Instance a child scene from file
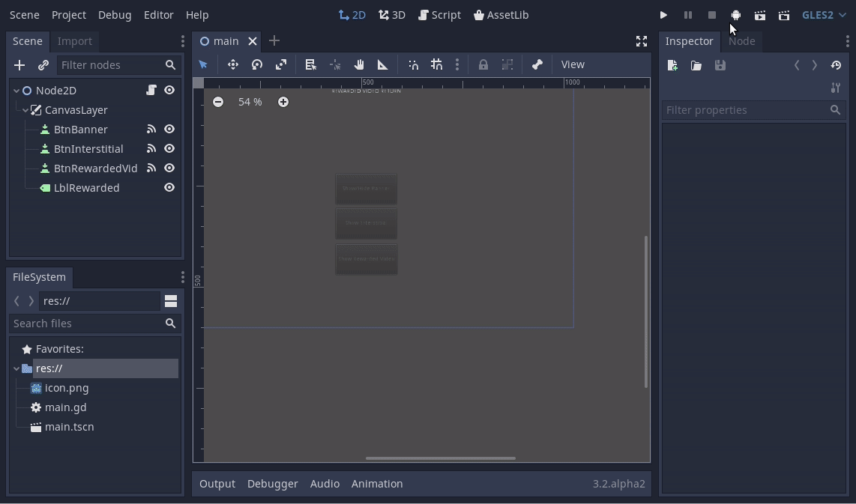This screenshot has width=856, height=504. coord(43,64)
